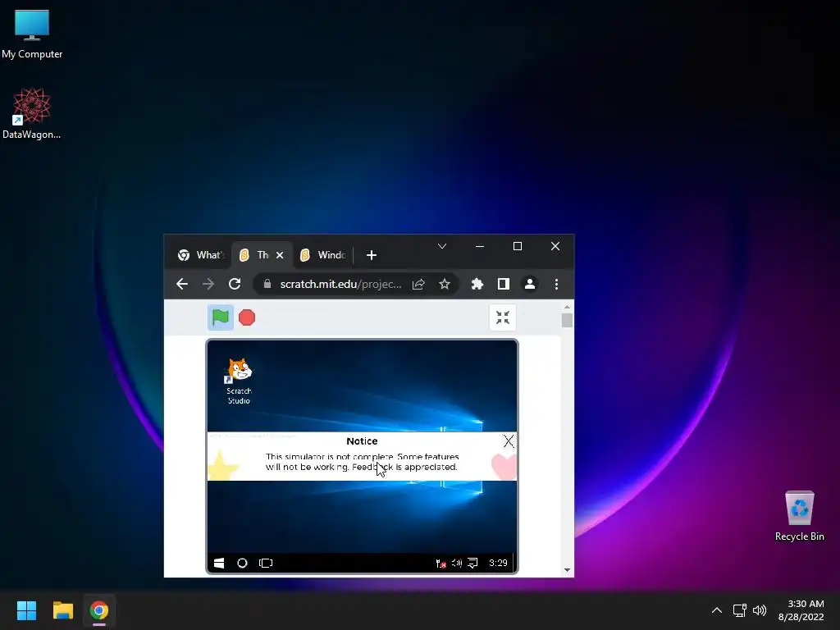Image resolution: width=840 pixels, height=630 pixels.
Task: Click the simulator network error icon
Action: 441,563
